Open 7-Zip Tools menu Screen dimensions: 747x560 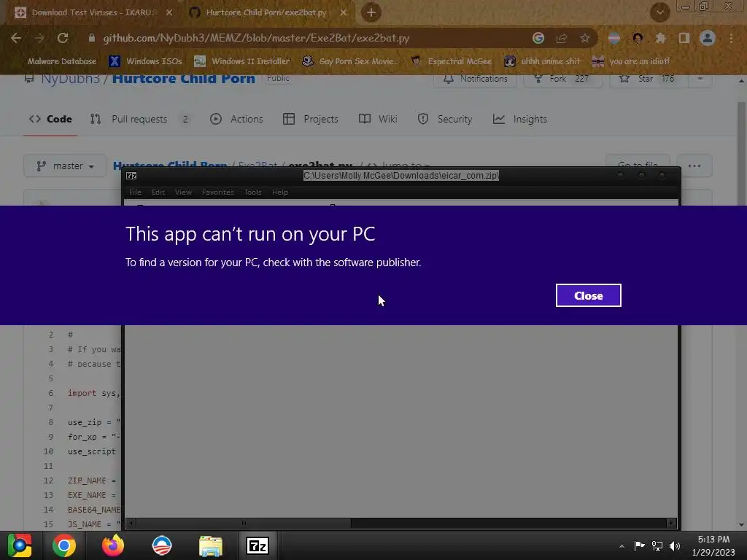(253, 192)
